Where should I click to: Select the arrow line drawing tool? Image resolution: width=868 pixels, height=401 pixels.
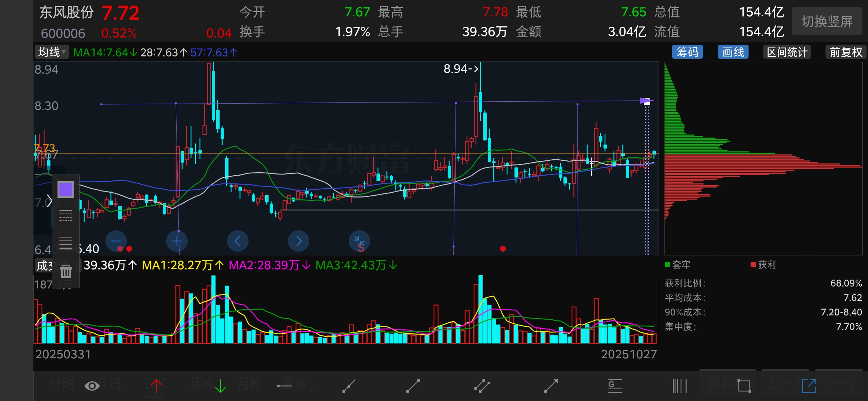(551, 386)
